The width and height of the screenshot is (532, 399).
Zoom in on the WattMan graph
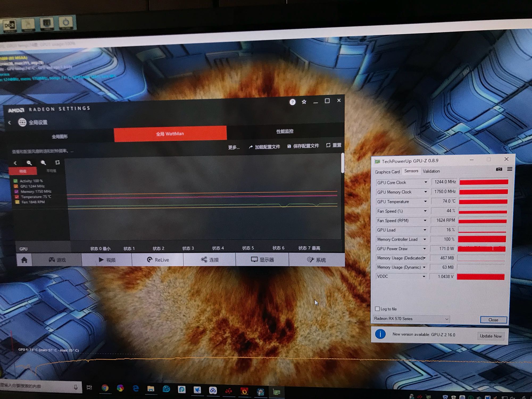click(x=29, y=163)
